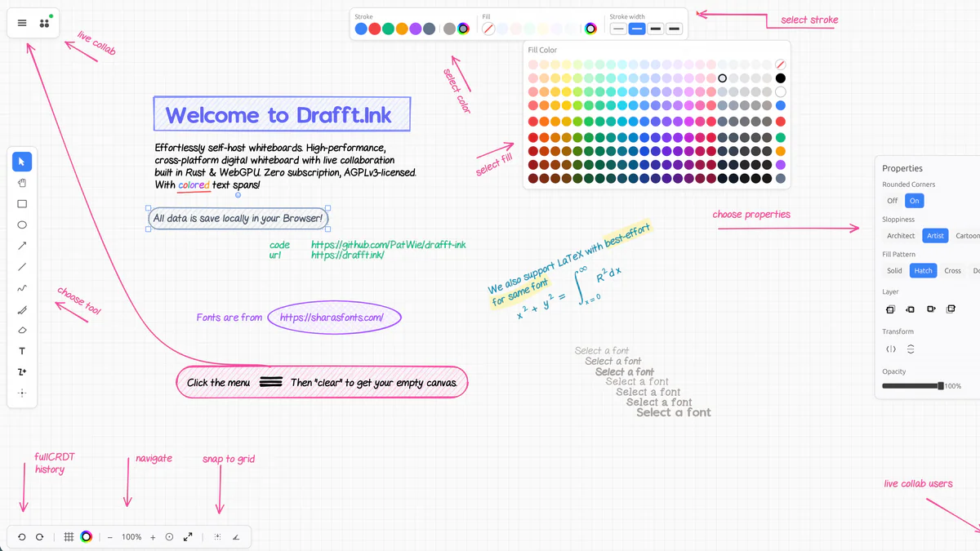This screenshot has width=980, height=551.
Task: Expand the vertical flip transform options
Action: pos(911,349)
